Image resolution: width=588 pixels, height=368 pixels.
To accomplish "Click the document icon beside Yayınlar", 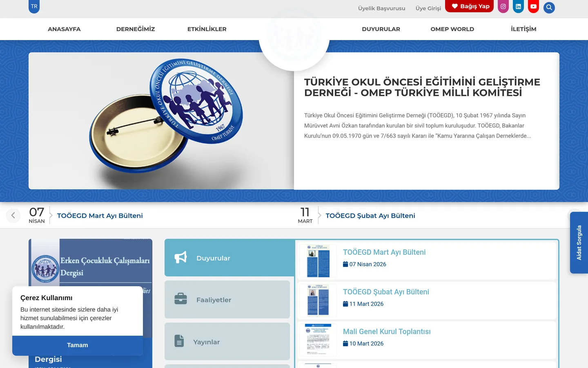I will [x=179, y=341].
